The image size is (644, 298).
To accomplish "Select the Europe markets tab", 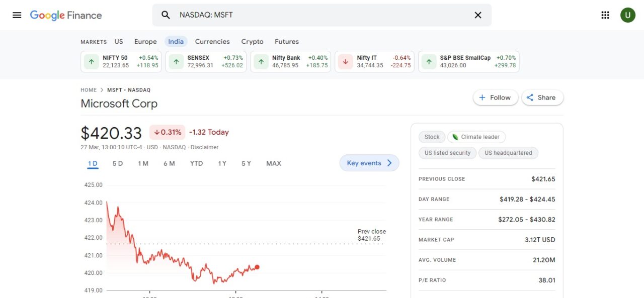I will pos(145,42).
